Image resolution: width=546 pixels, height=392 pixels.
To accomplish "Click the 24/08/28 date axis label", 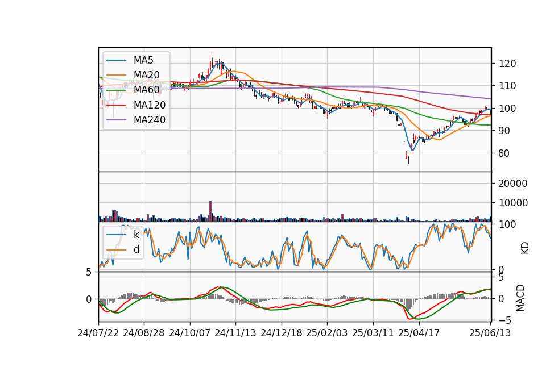I will (x=144, y=333).
